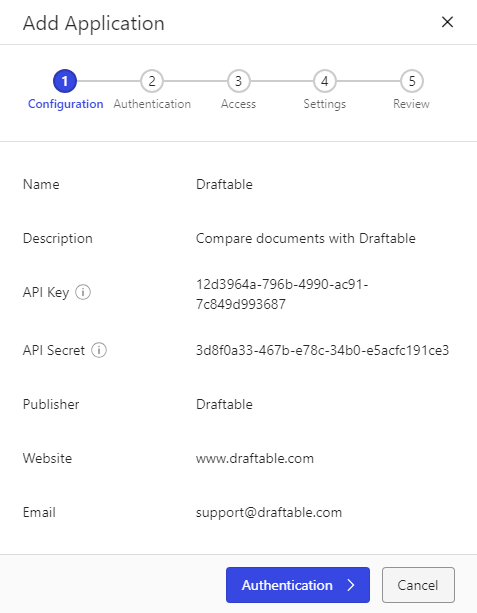Click the Configuration step label
This screenshot has height=613, width=477.
65,104
